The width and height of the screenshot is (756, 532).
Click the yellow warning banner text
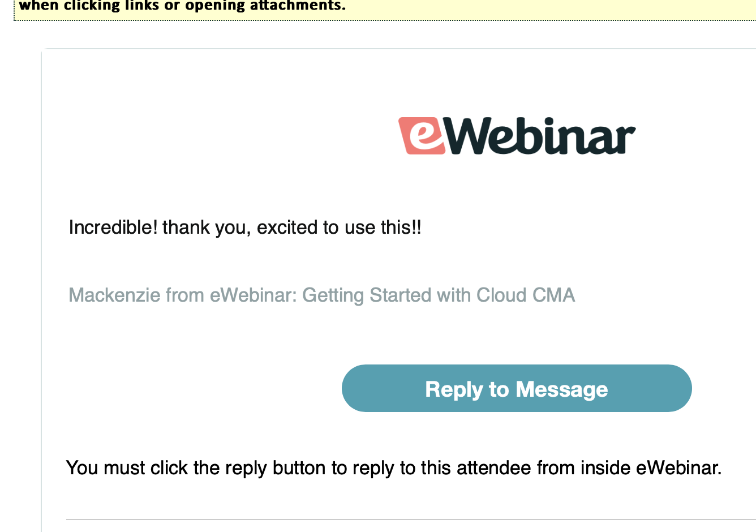pyautogui.click(x=182, y=6)
